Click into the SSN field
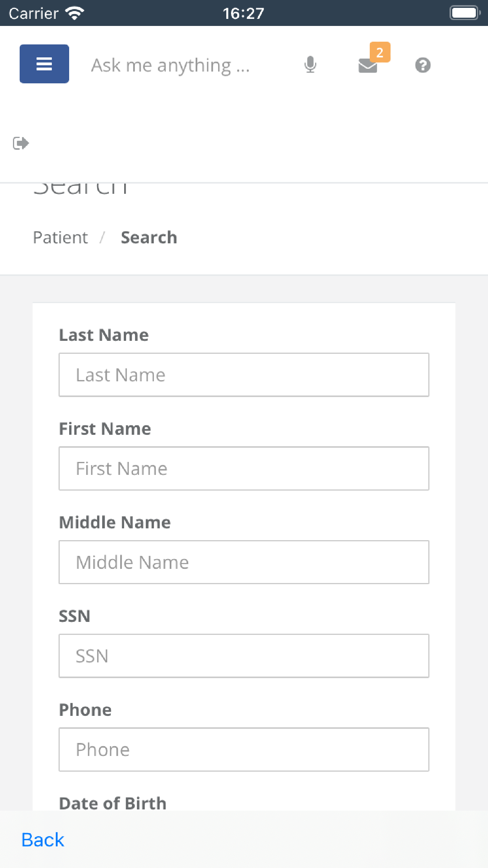This screenshot has width=488, height=868. pyautogui.click(x=244, y=656)
